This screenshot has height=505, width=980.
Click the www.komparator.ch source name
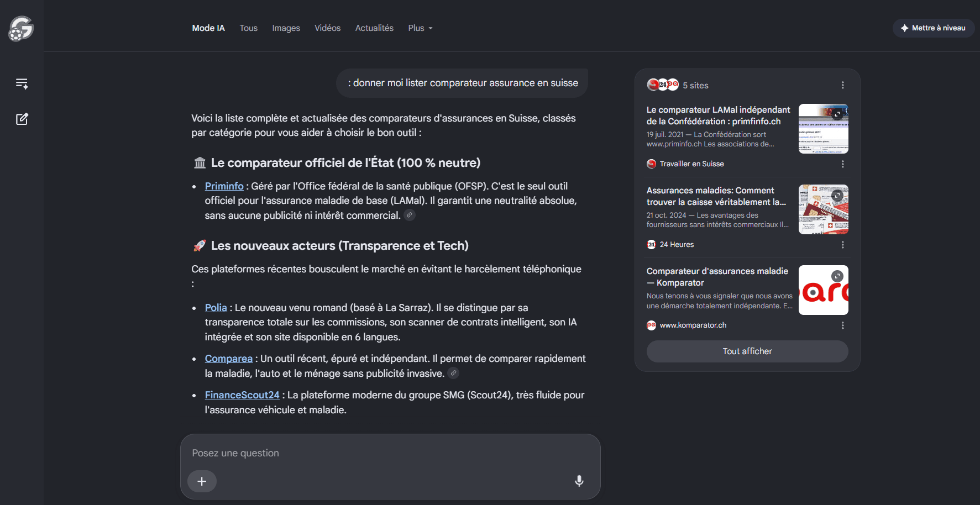(x=693, y=325)
